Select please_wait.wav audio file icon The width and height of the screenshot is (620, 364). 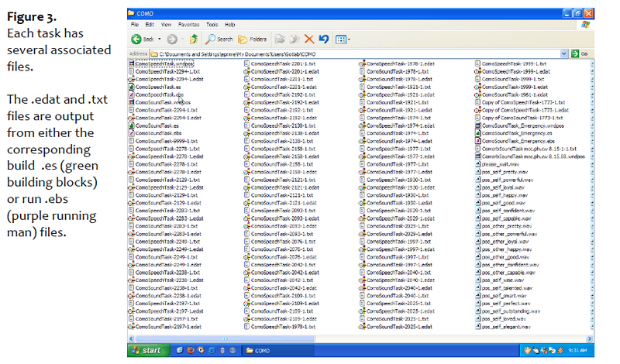477,164
